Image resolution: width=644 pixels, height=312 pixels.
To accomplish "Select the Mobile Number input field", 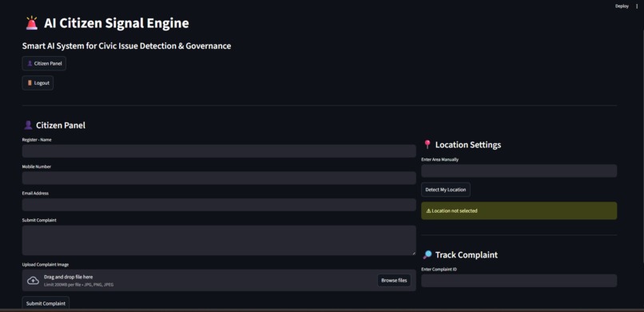I will pyautogui.click(x=219, y=178).
